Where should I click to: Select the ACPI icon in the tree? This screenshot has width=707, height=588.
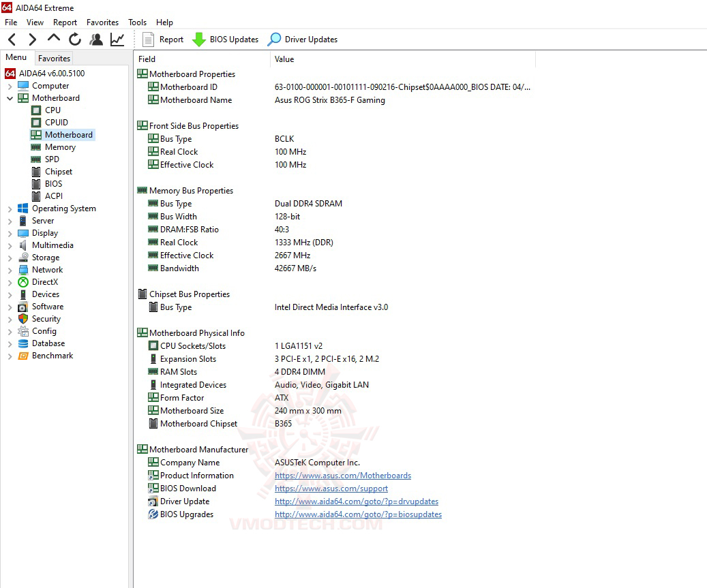pyautogui.click(x=36, y=196)
